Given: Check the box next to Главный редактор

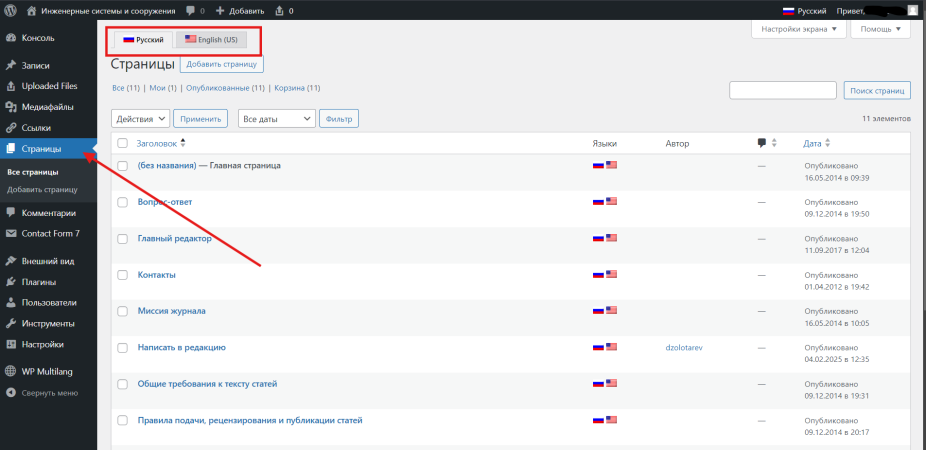Looking at the screenshot, I should coord(123,238).
